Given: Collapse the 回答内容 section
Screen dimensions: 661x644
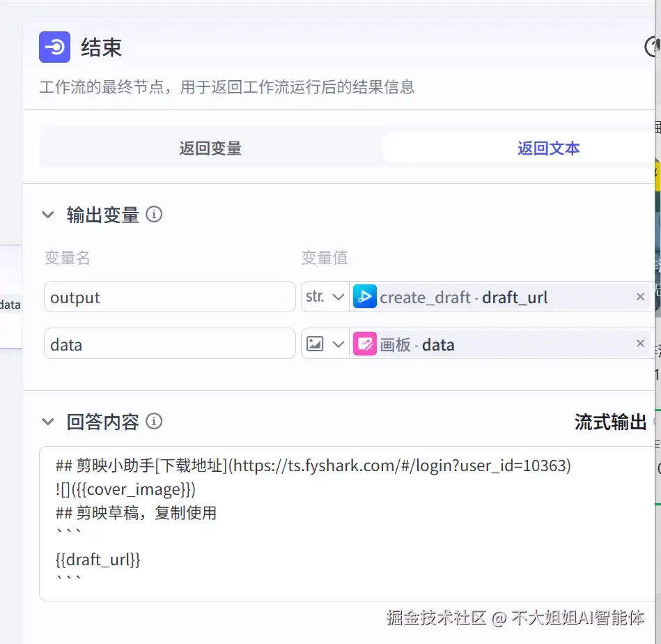Looking at the screenshot, I should coord(48,422).
